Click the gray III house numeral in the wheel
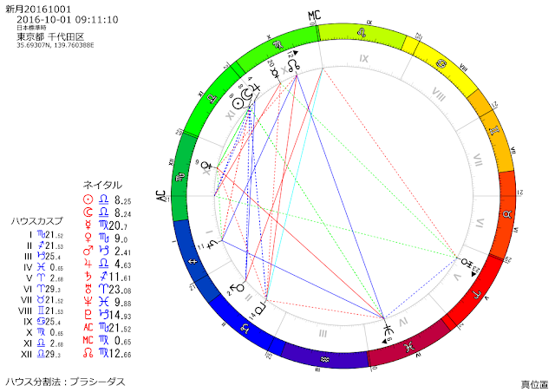Viewport: 555px width, 392px height. [323, 334]
